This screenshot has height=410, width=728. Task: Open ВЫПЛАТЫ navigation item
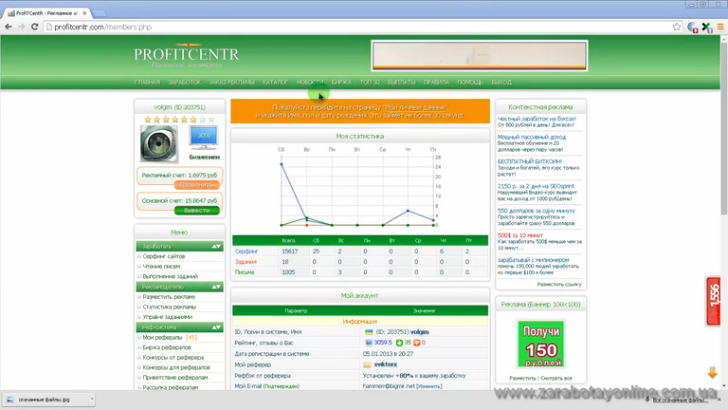click(x=402, y=82)
